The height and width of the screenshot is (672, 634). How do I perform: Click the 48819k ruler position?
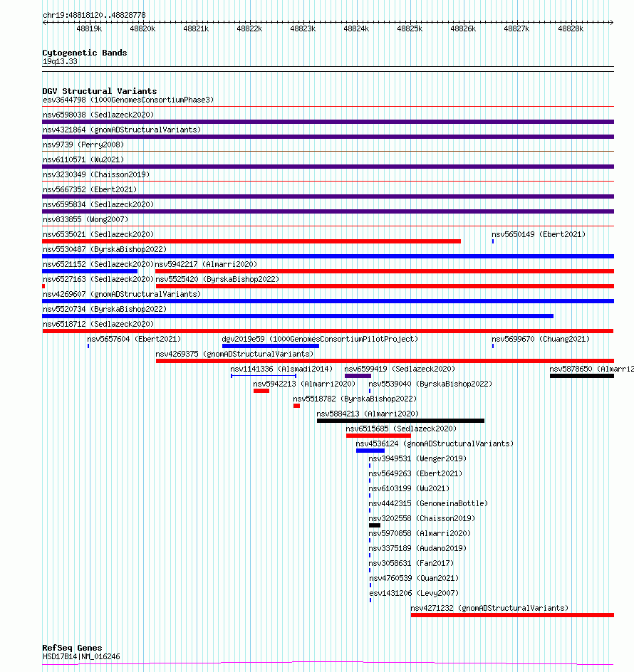89,28
